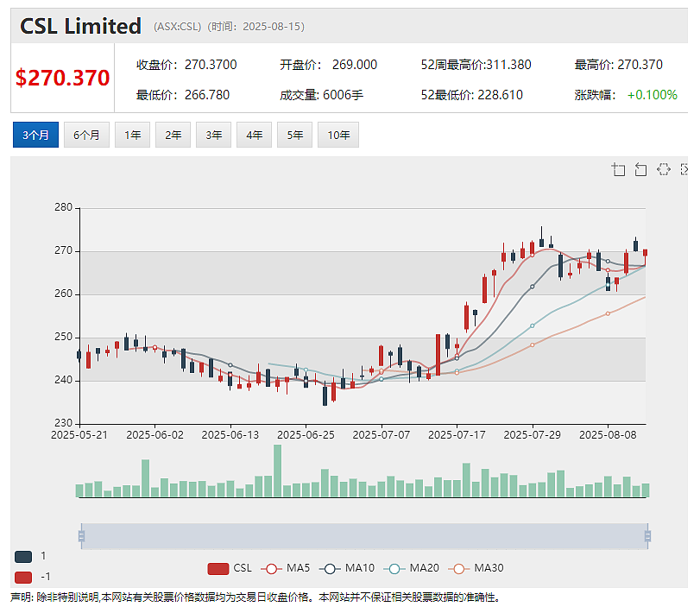This screenshot has height=613, width=700.
Task: Click the 2025-08-08 axis date label
Action: point(608,435)
